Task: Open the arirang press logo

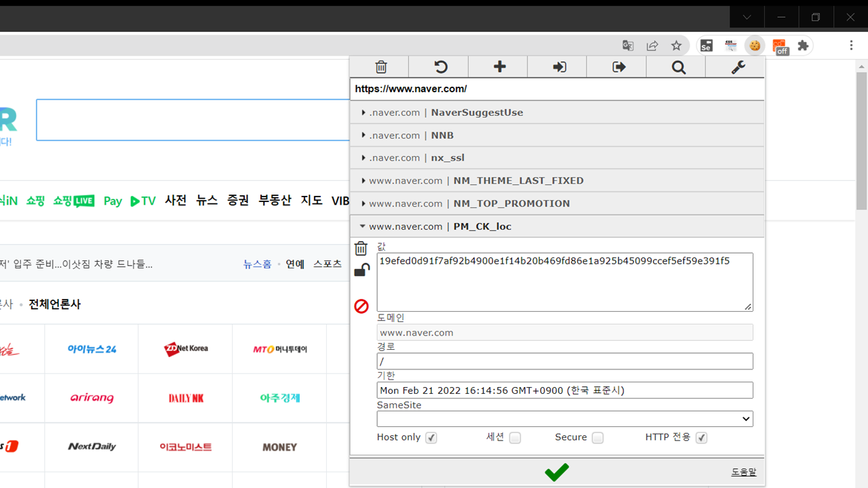Action: tap(92, 398)
